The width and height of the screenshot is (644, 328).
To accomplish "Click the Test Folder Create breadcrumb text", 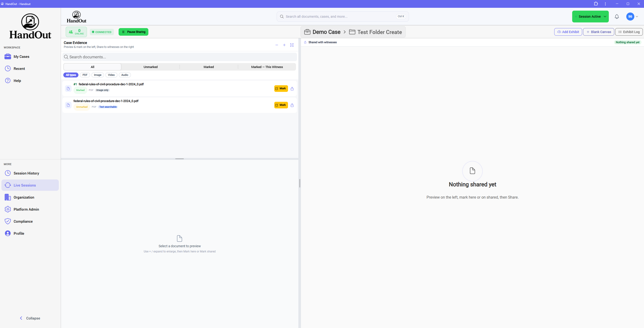I will pos(379,32).
